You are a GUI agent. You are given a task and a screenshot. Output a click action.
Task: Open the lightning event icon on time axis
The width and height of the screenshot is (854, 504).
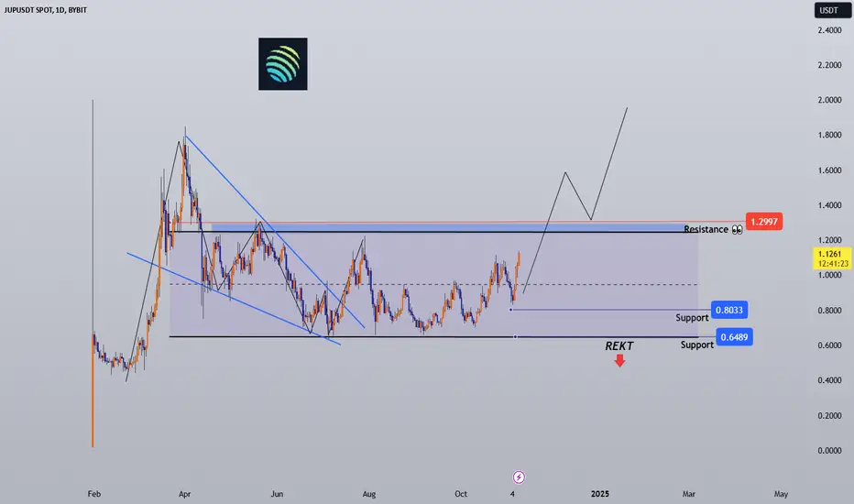pos(519,477)
